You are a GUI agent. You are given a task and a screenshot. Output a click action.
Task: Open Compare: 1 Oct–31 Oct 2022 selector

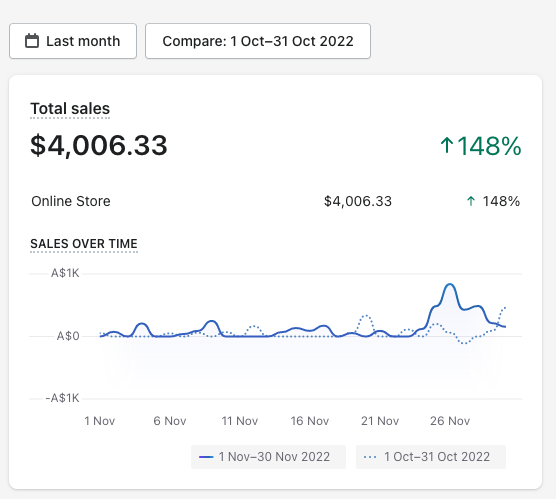tap(258, 41)
